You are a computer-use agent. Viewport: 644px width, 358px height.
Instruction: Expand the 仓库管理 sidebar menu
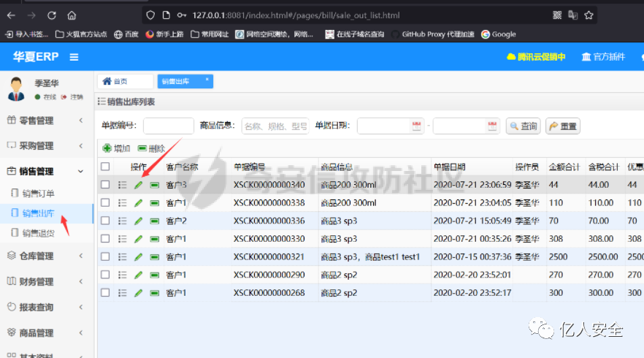(x=46, y=256)
